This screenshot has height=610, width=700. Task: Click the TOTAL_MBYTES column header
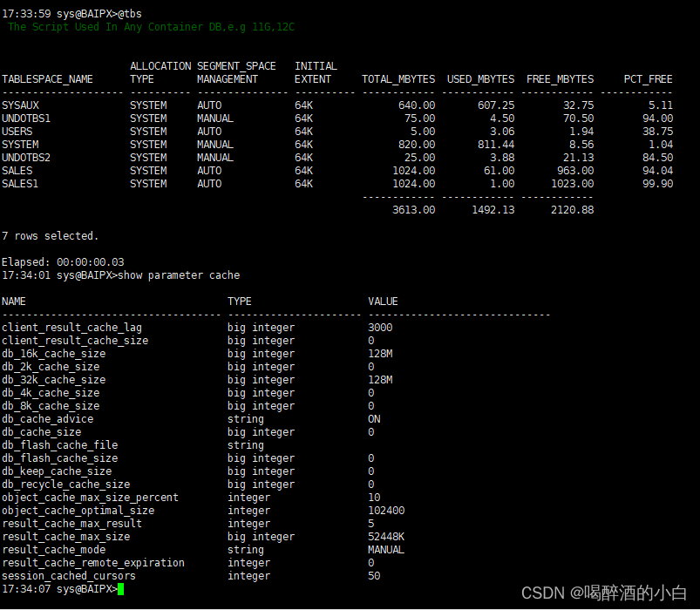tap(398, 79)
